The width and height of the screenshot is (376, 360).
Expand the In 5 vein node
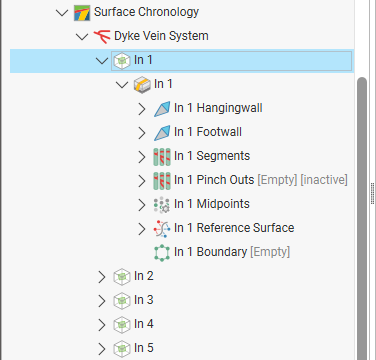click(102, 349)
